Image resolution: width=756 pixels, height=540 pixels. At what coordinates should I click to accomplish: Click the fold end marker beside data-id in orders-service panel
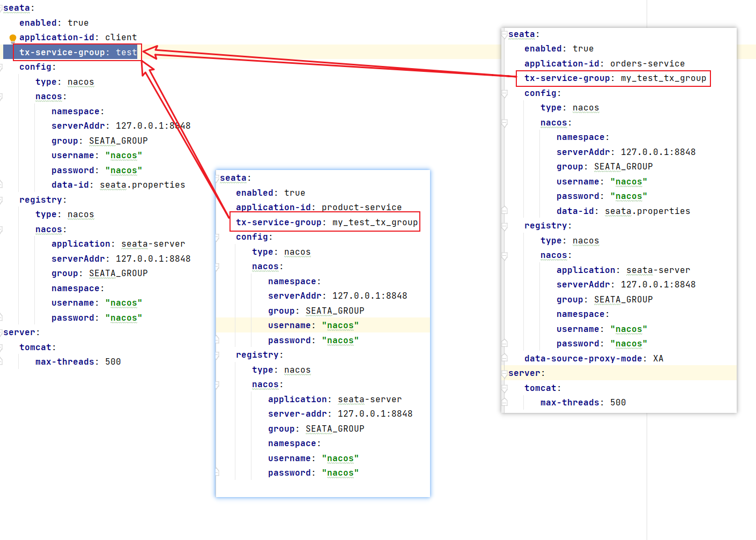pyautogui.click(x=505, y=211)
